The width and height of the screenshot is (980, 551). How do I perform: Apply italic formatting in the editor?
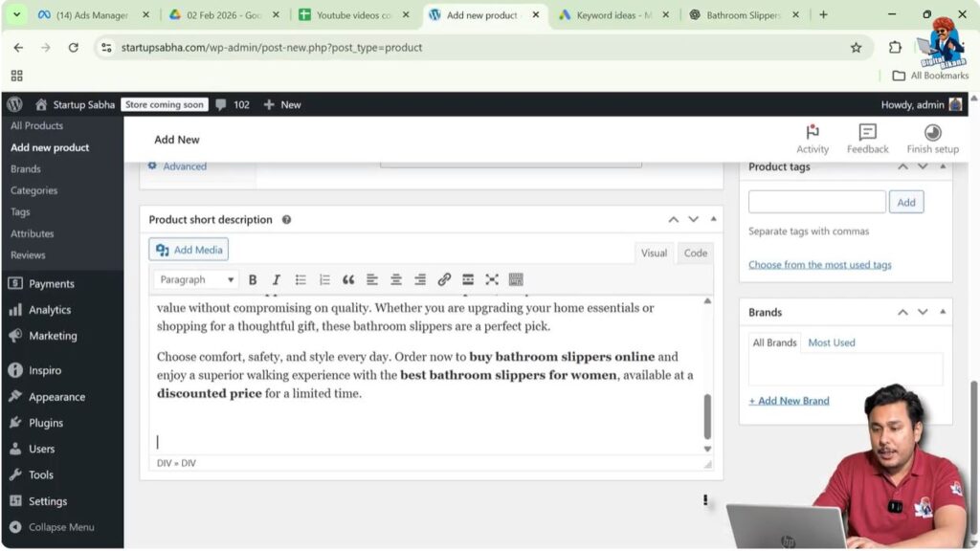277,279
